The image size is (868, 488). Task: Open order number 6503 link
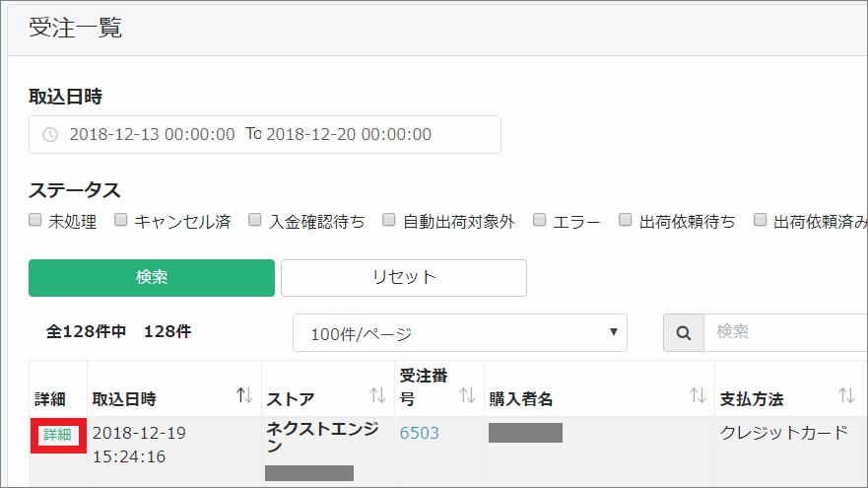tap(420, 433)
